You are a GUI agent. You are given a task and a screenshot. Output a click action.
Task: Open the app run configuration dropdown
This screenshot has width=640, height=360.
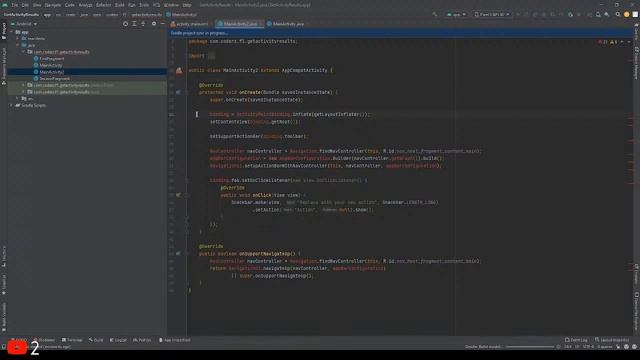456,14
